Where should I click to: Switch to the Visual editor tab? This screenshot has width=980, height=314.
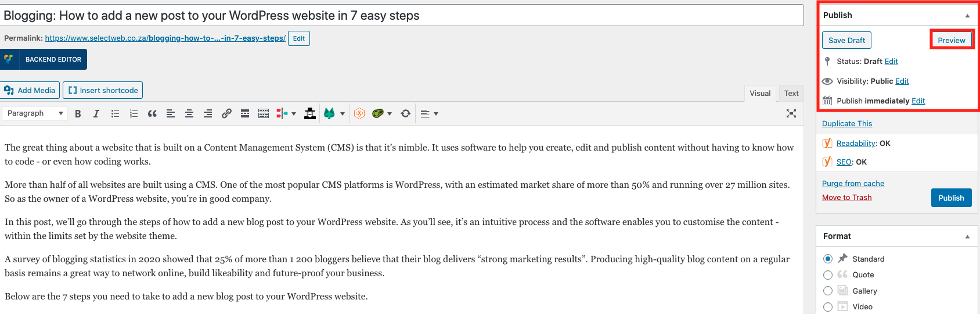click(760, 93)
